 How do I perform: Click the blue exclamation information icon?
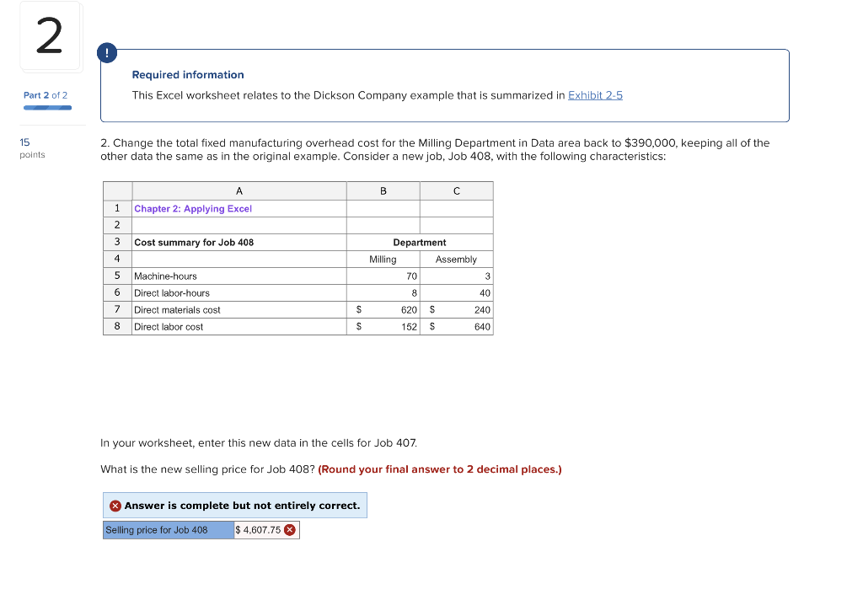(x=107, y=52)
